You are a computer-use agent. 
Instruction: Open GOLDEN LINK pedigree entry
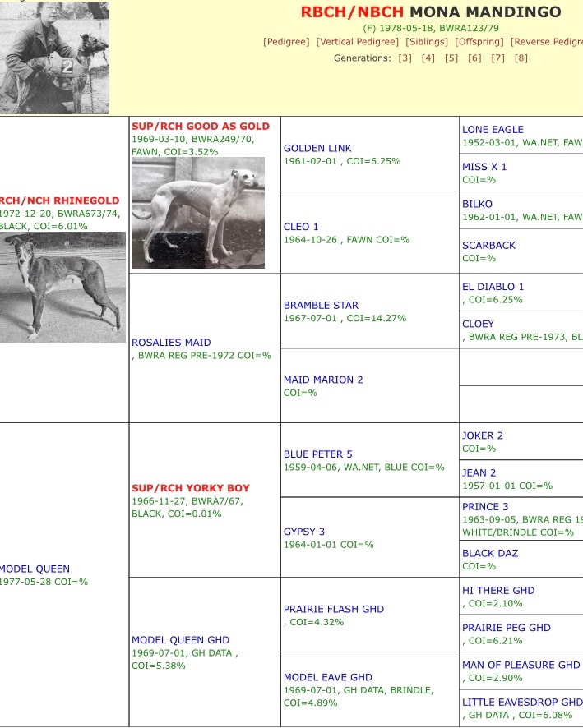coord(317,148)
